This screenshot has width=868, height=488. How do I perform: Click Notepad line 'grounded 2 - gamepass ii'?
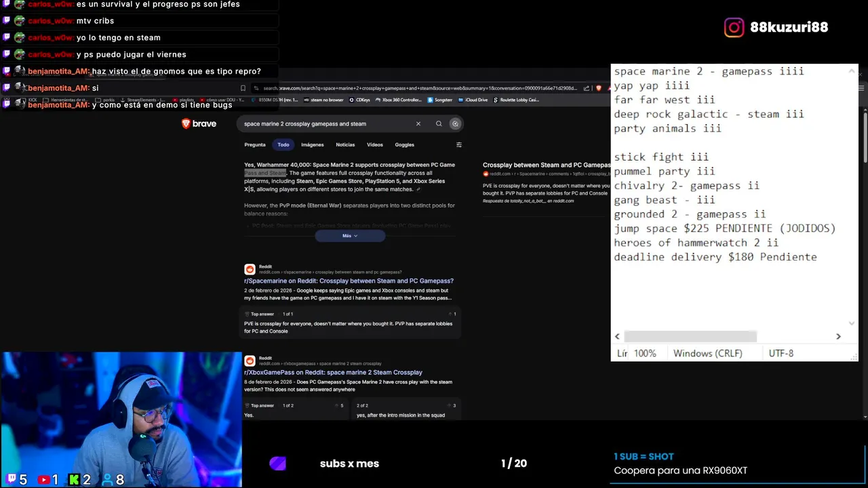690,213
